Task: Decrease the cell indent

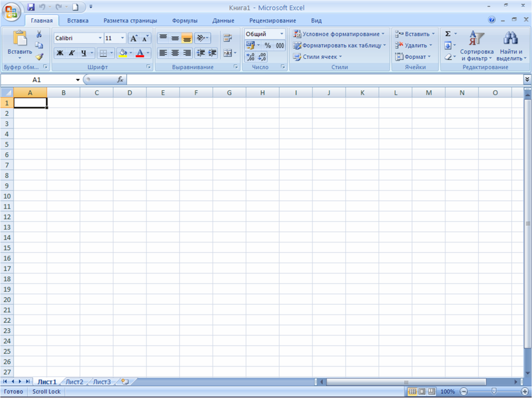Action: tap(200, 53)
